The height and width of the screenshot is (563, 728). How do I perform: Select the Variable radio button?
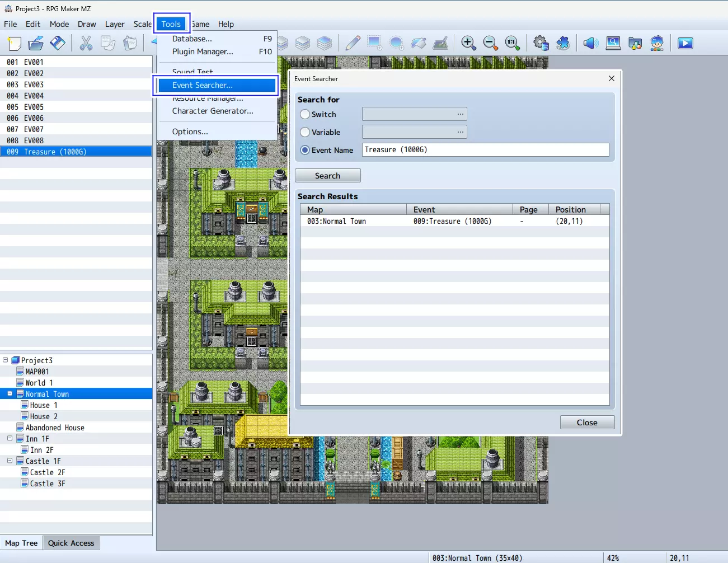tap(305, 132)
